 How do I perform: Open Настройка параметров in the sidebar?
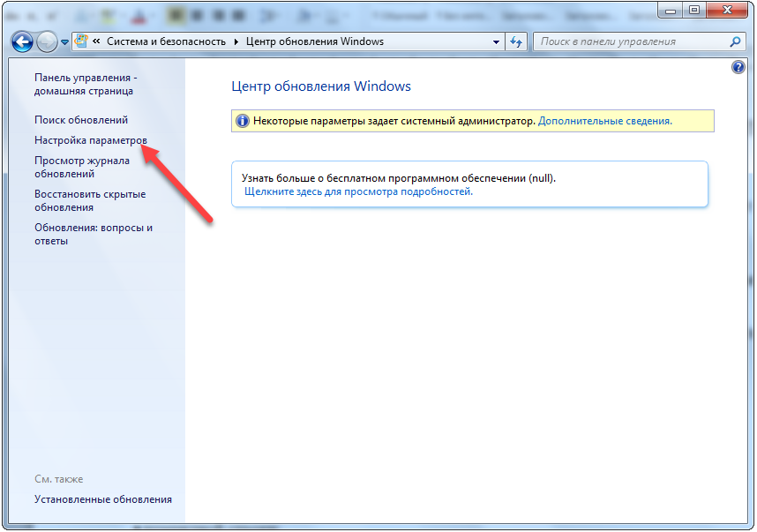coord(90,140)
